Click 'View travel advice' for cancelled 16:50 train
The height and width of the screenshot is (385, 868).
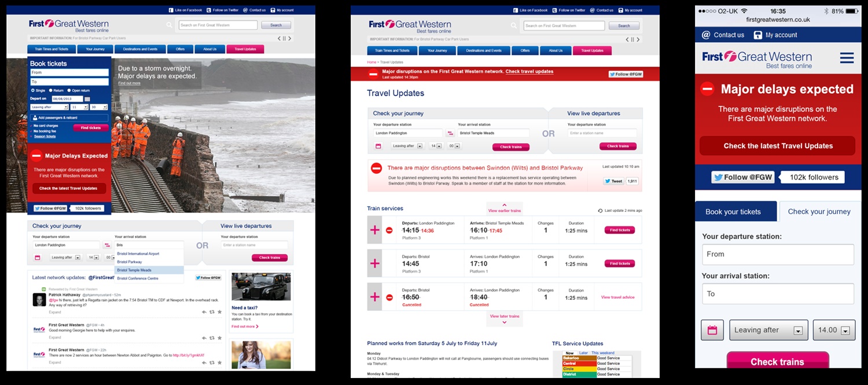click(x=617, y=297)
